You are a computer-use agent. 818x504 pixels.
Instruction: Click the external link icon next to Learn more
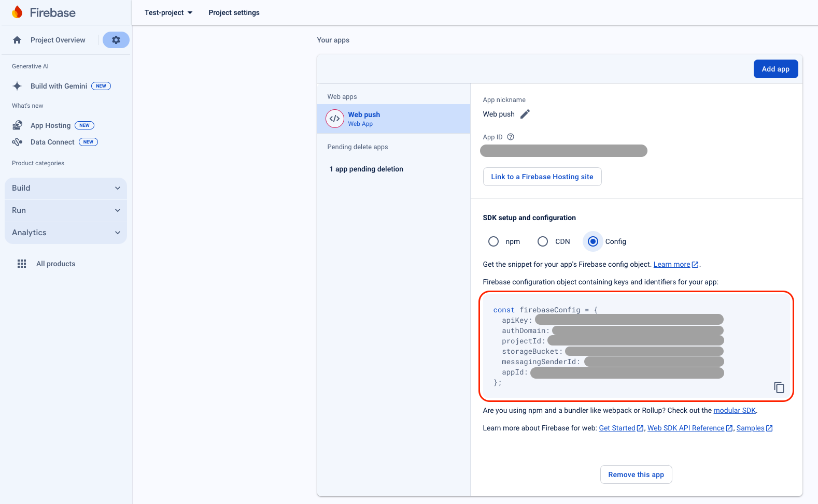pyautogui.click(x=695, y=264)
